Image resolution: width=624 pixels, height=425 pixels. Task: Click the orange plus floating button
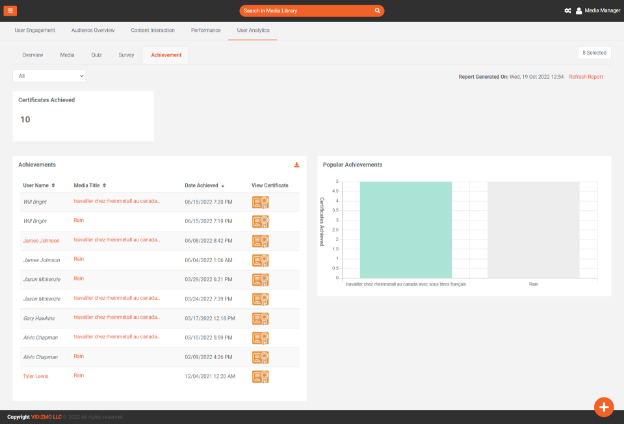point(603,406)
